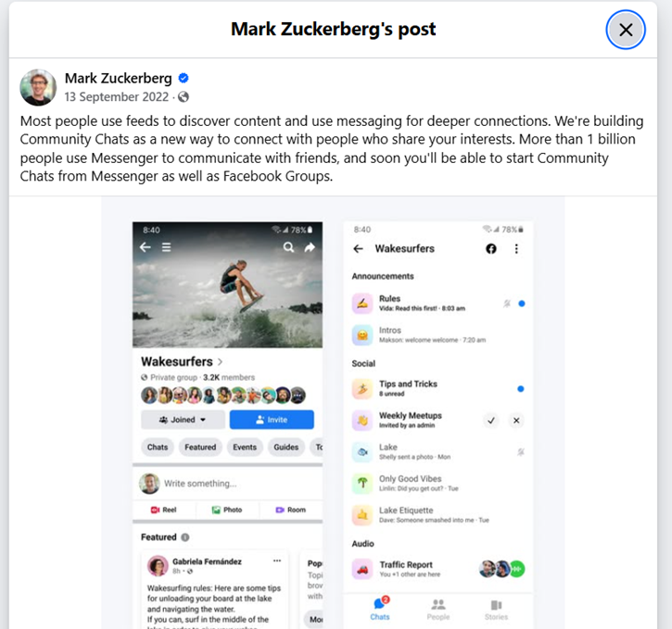The height and width of the screenshot is (629, 672).
Task: Tap the share arrow on the cover photo
Action: pyautogui.click(x=310, y=247)
